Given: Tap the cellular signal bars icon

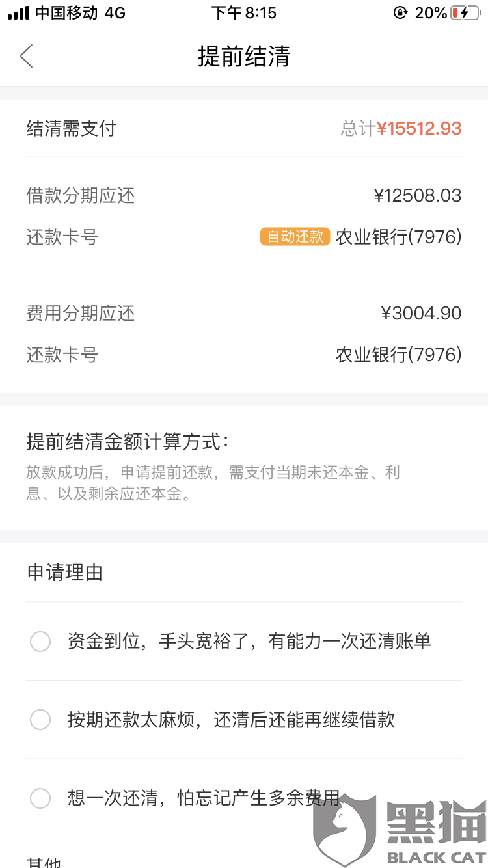Looking at the screenshot, I should [18, 13].
